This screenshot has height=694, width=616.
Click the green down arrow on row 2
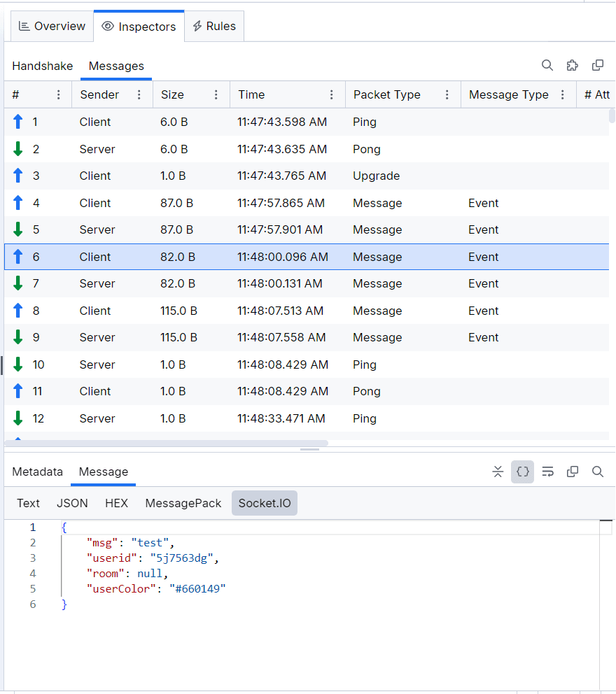tap(18, 149)
